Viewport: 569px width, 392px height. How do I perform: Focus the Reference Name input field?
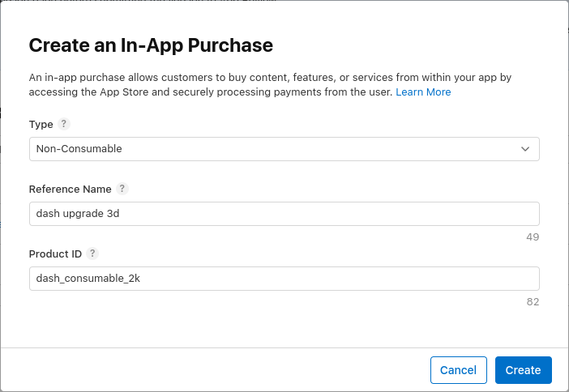pos(284,214)
